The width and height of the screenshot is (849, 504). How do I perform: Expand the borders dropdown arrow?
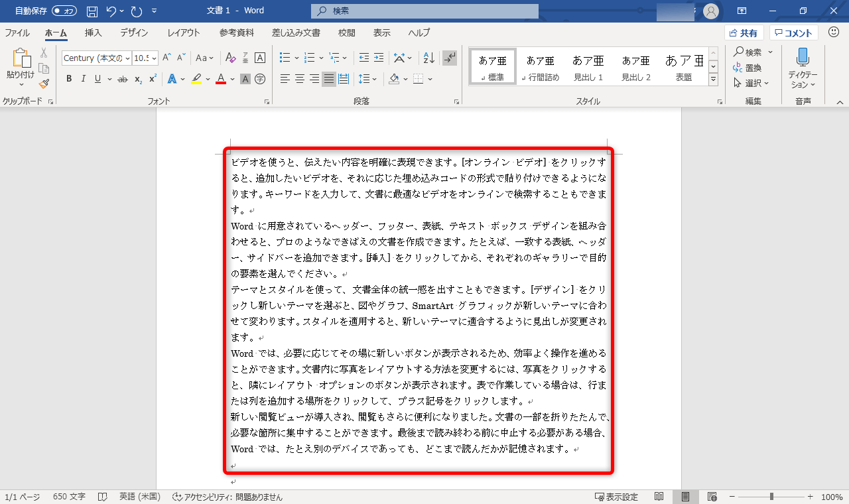click(x=430, y=79)
